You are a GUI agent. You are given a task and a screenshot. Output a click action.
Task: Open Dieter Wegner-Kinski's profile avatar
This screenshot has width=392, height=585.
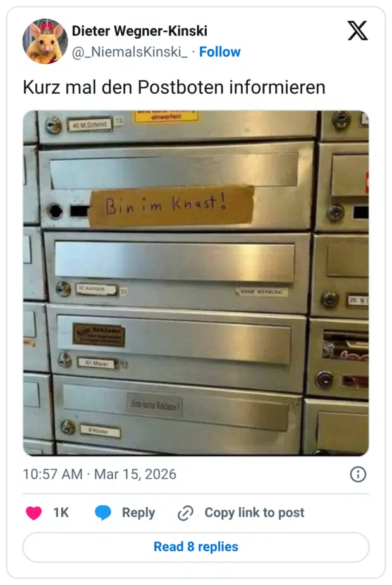45,41
